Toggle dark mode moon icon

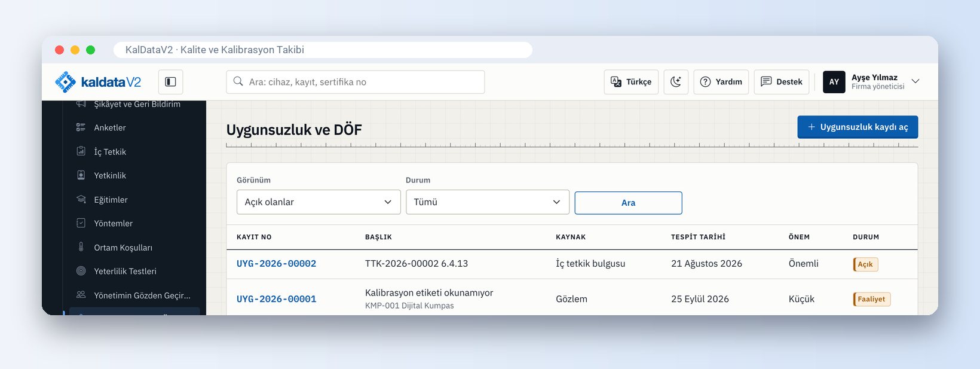pos(676,82)
